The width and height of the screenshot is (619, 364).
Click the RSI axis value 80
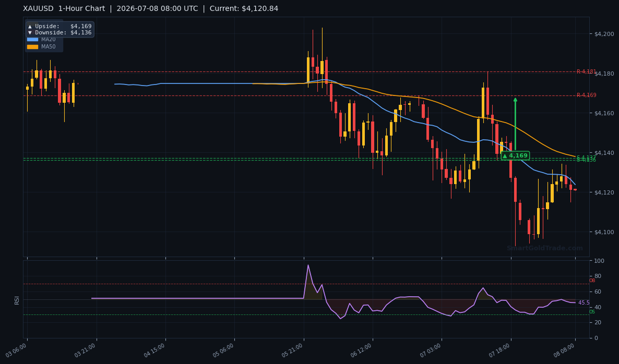coord(597,276)
